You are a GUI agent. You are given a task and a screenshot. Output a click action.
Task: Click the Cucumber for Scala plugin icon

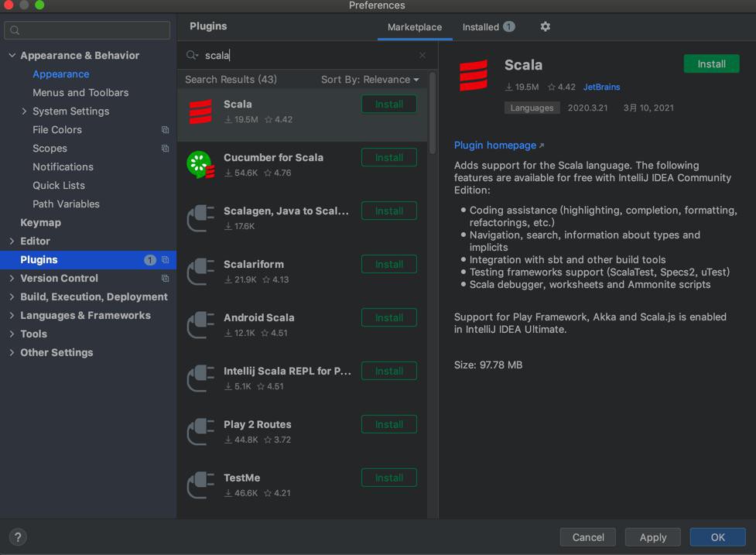tap(200, 165)
